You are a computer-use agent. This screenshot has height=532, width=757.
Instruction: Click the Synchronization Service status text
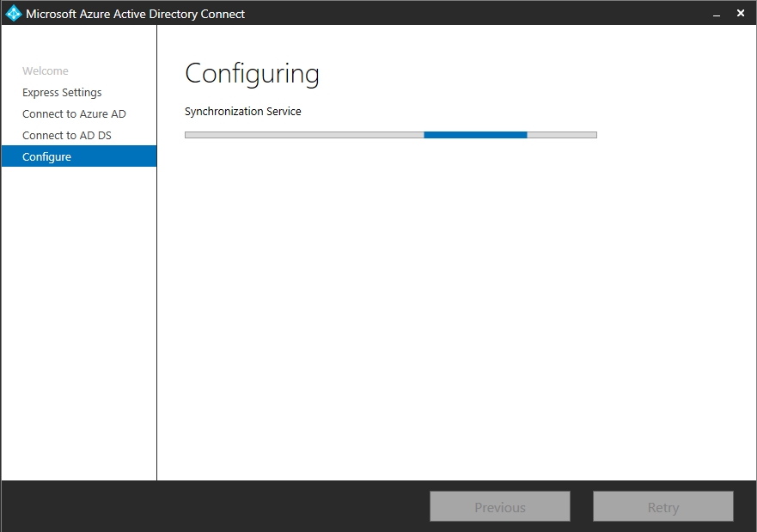pos(243,112)
